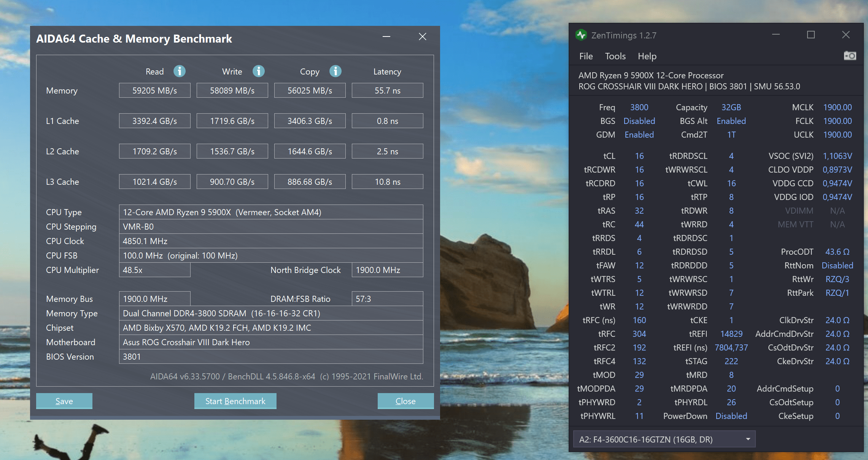This screenshot has width=868, height=460.
Task: Click the RttWr value RZQ/3
Action: pos(838,279)
